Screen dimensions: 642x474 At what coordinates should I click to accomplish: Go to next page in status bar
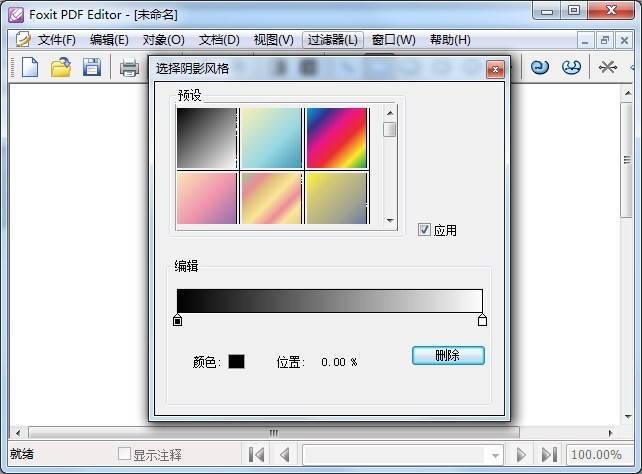point(521,454)
